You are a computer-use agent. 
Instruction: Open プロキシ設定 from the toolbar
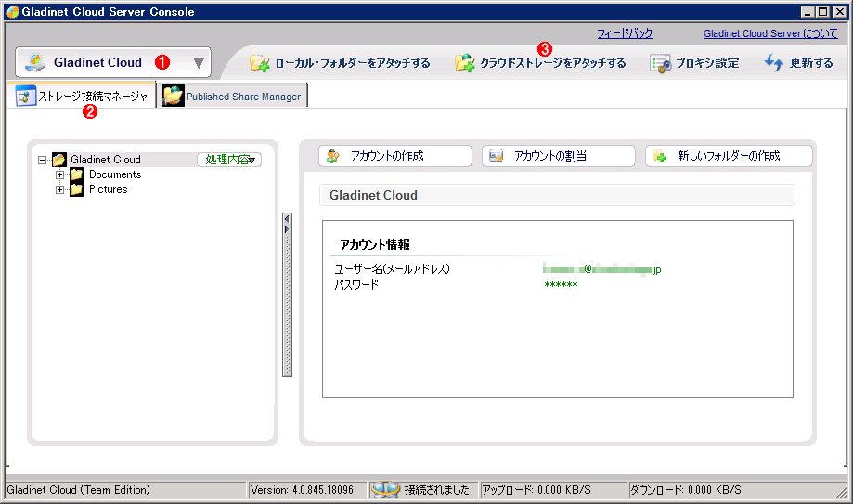[707, 63]
